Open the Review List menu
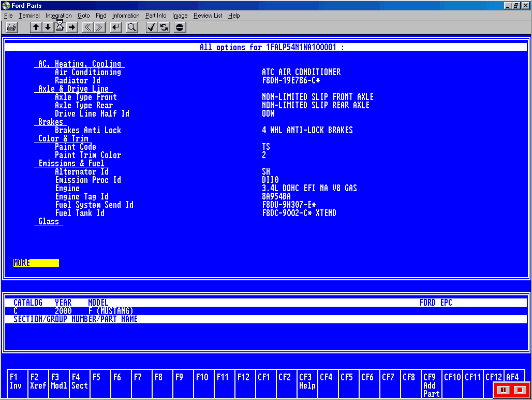The height and width of the screenshot is (400, 532). pos(208,16)
